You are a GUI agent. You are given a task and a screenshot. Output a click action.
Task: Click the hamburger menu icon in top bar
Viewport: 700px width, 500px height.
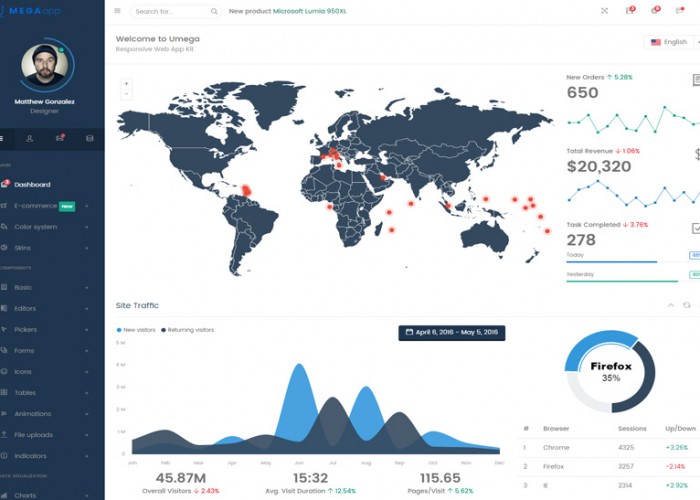coord(117,11)
